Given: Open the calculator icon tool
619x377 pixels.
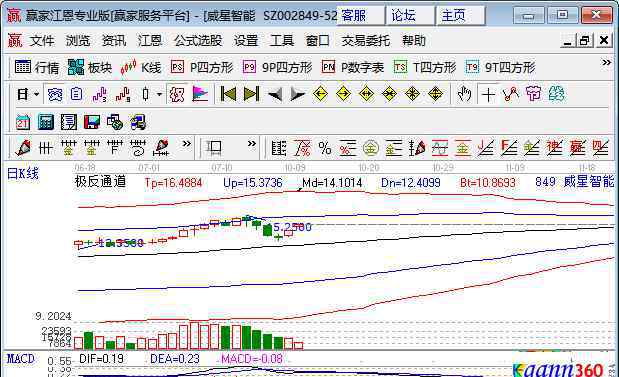Looking at the screenshot, I should [46, 122].
